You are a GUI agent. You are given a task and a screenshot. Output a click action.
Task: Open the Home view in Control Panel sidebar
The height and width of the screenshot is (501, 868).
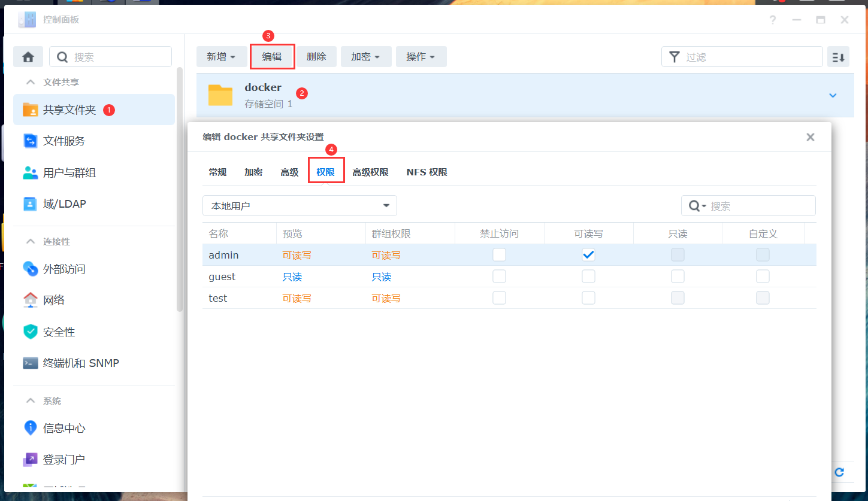click(x=28, y=56)
